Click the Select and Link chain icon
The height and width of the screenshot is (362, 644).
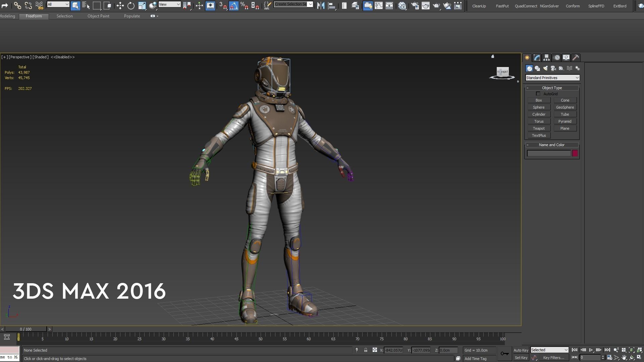coord(17,5)
